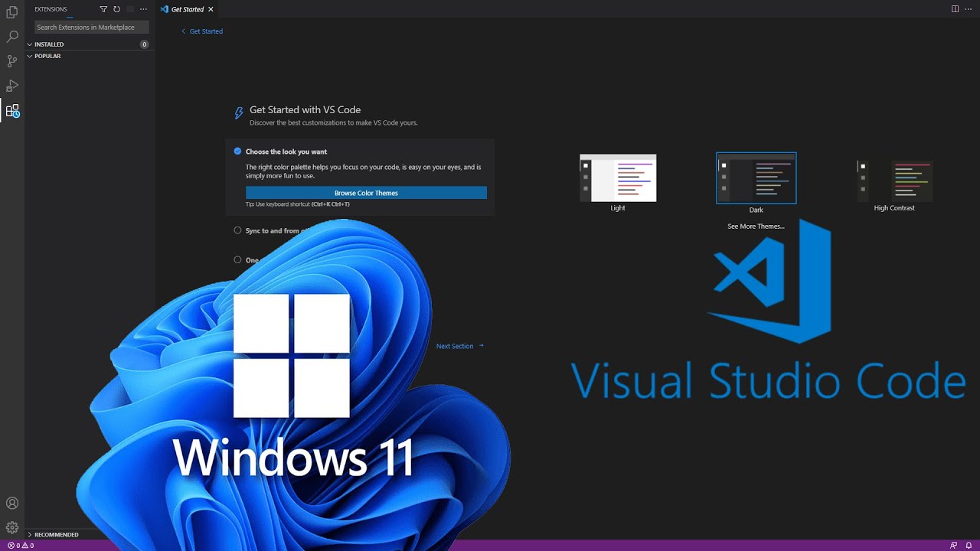Focus the Search Extensions in Marketplace field
The width and height of the screenshot is (980, 551).
point(91,27)
